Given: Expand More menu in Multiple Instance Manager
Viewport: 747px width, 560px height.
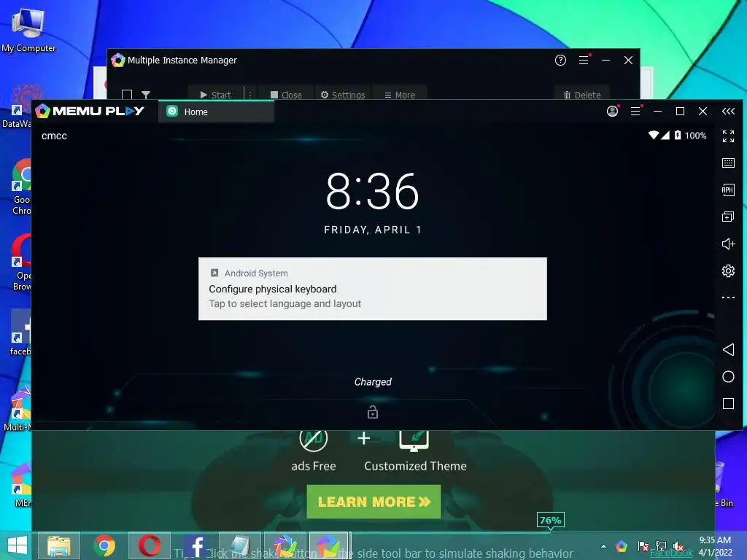Looking at the screenshot, I should (x=399, y=95).
